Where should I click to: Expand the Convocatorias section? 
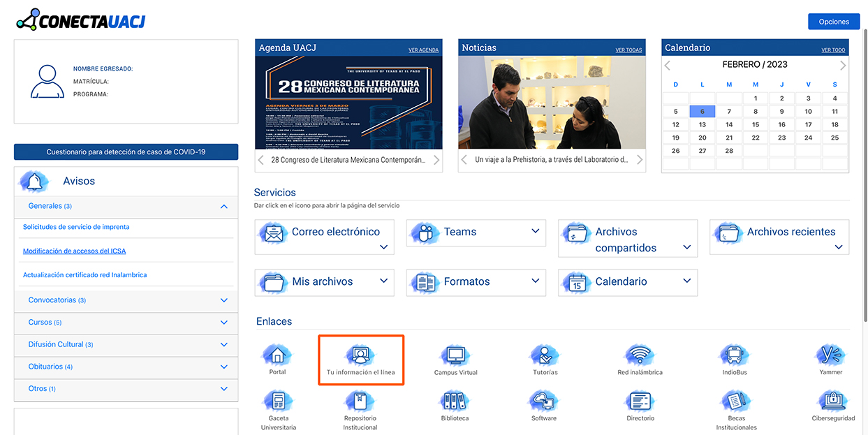tap(223, 300)
